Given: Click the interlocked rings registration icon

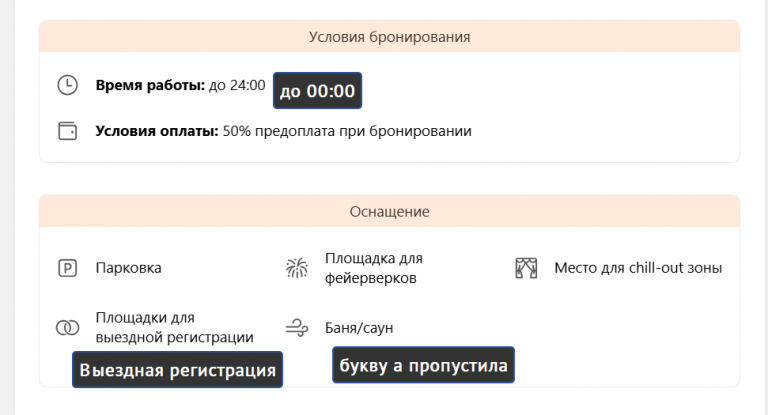Looking at the screenshot, I should (68, 327).
